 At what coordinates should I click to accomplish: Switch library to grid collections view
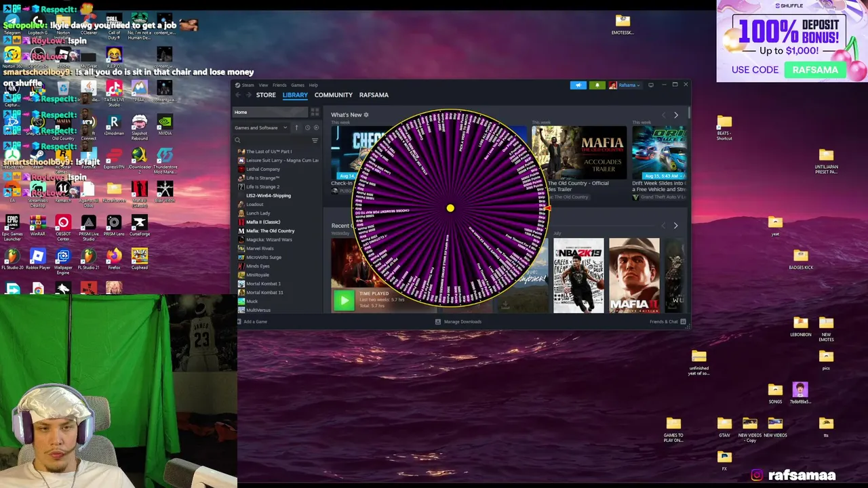315,112
